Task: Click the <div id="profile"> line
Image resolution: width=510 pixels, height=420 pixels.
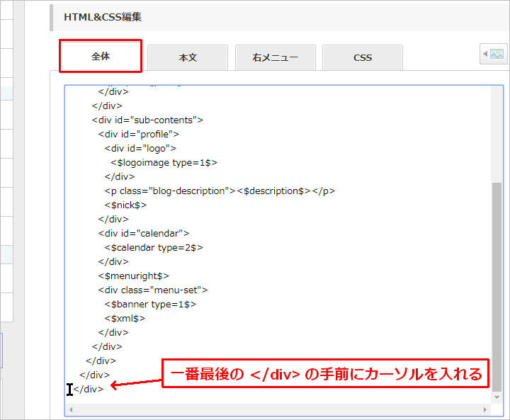Action: [x=138, y=134]
